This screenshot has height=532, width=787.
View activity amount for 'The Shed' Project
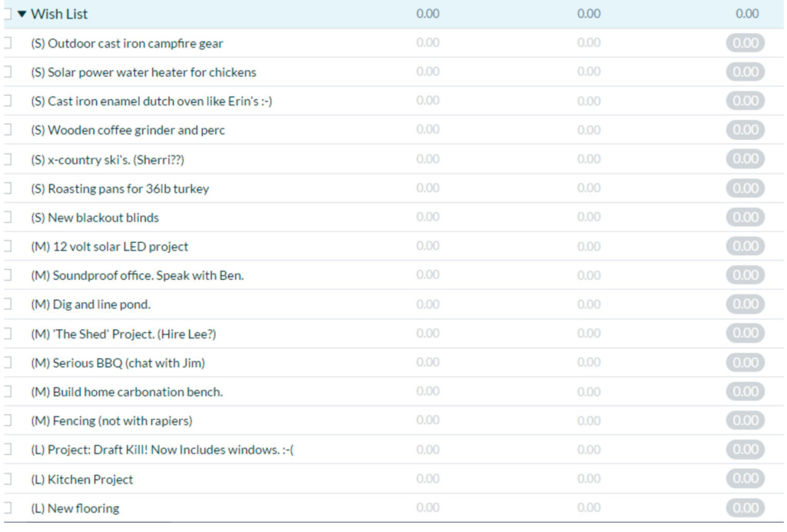point(589,333)
